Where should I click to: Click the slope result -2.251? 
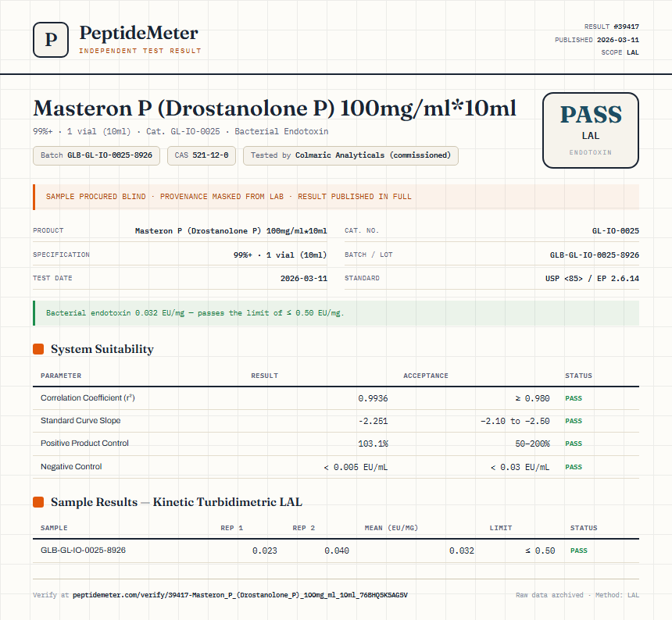coord(373,421)
